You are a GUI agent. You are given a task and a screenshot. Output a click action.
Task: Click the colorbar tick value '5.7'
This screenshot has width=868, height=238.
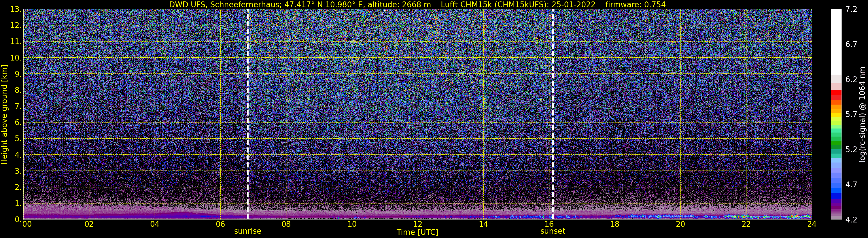tap(851, 115)
